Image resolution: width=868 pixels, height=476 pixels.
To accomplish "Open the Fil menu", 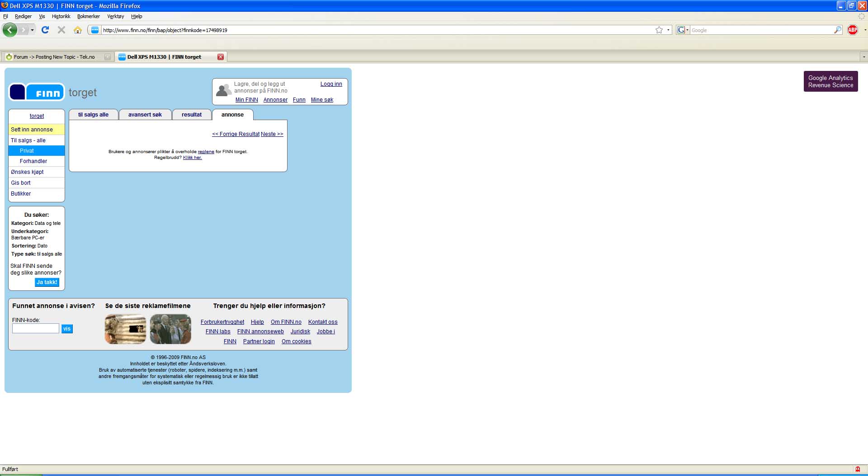I will tap(5, 16).
